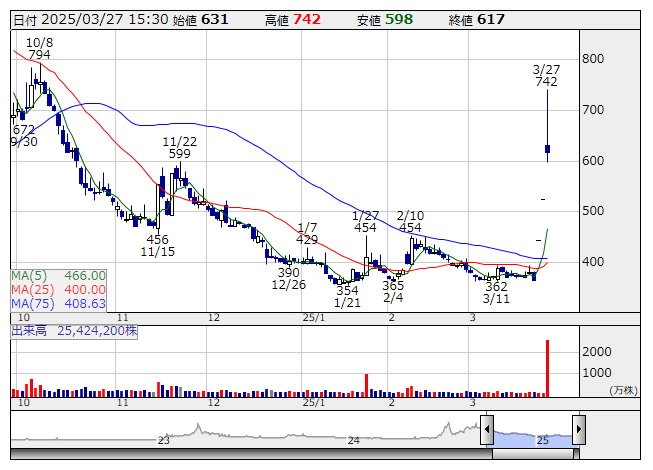
Task: Click the 11/22 599 peak annotation
Action: click(179, 147)
